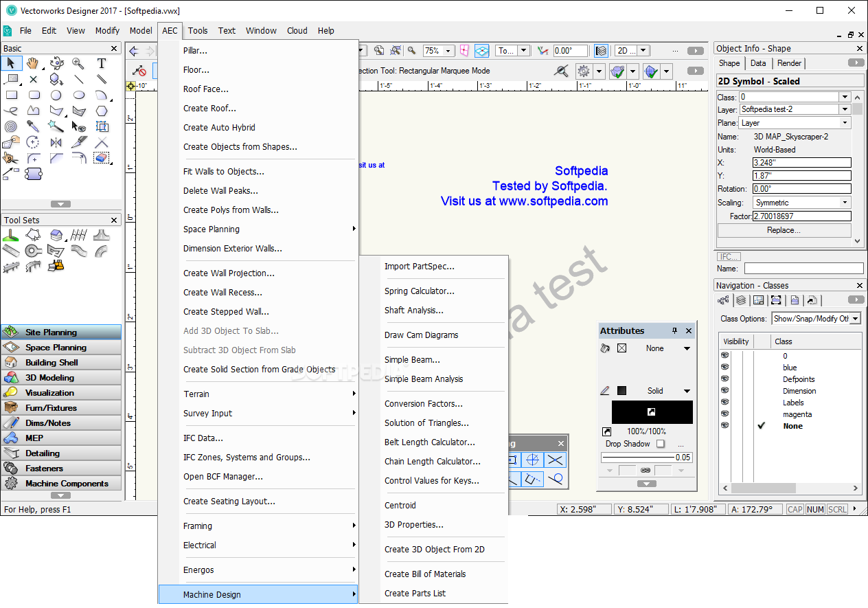The width and height of the screenshot is (868, 608).
Task: Click the pen style swatch beside Solid
Action: [621, 391]
